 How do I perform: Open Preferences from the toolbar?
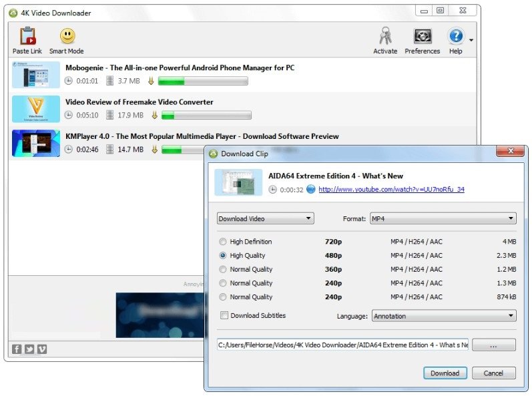tap(423, 36)
